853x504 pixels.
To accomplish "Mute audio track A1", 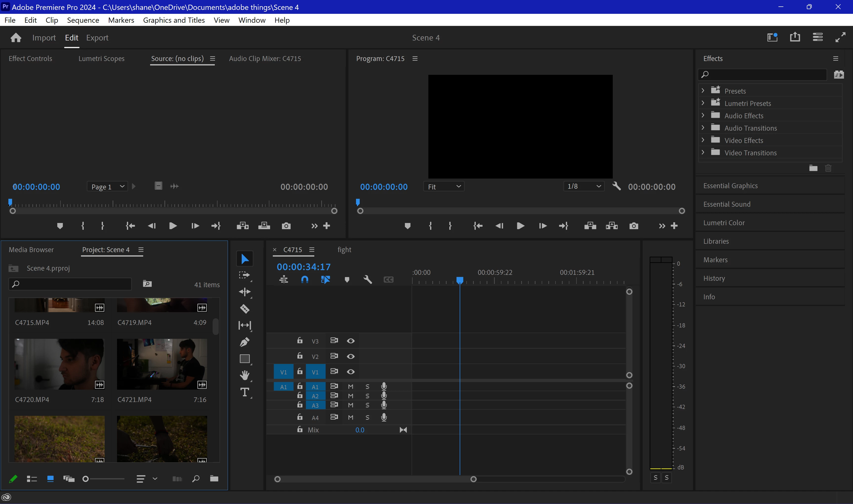I will pos(351,386).
